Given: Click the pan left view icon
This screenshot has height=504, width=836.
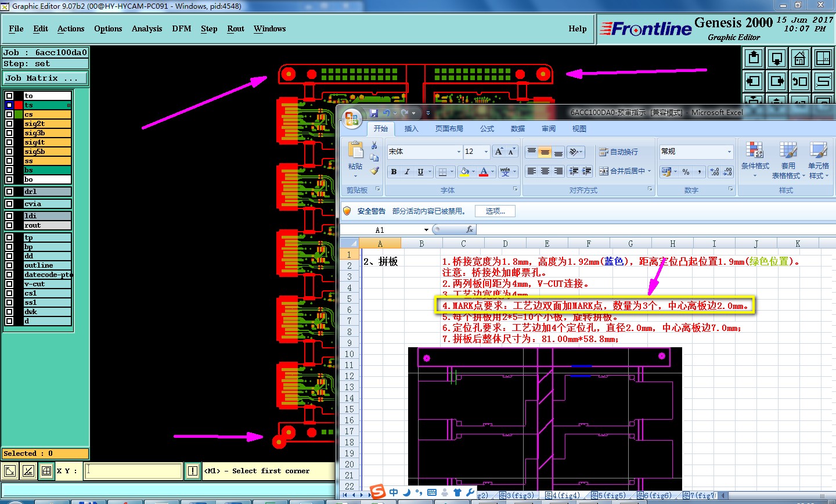Looking at the screenshot, I should [754, 81].
